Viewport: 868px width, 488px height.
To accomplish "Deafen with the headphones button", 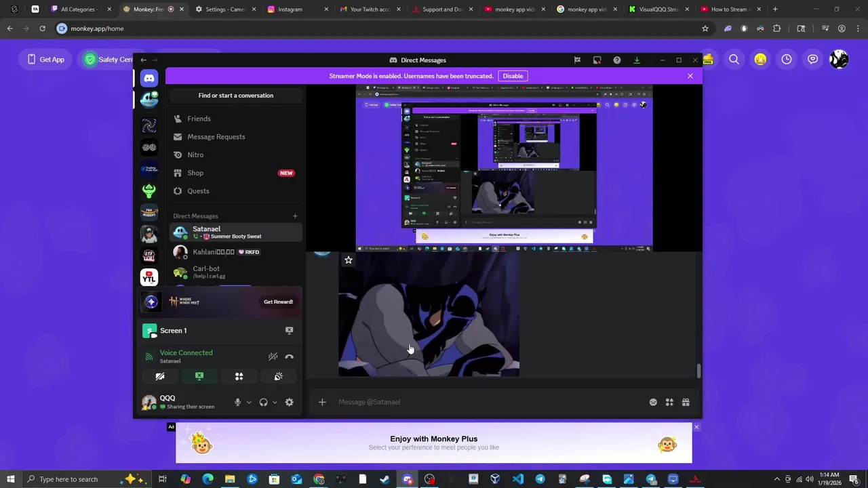I will click(x=263, y=402).
